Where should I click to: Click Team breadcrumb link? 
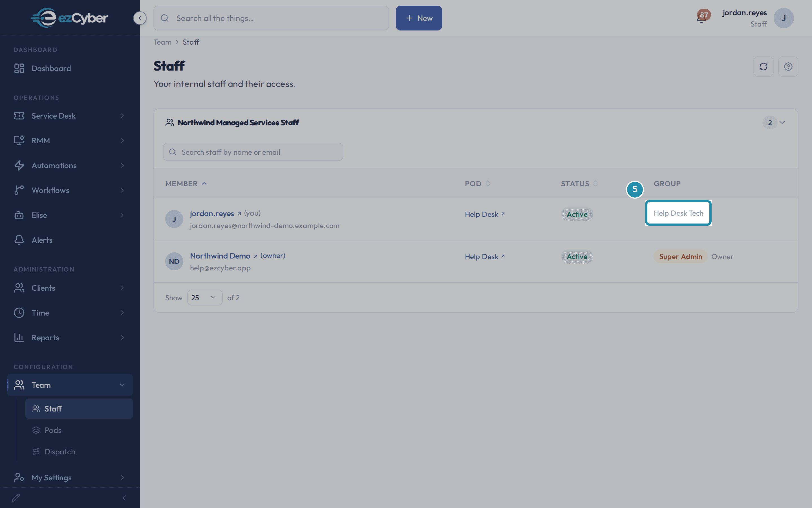point(162,42)
